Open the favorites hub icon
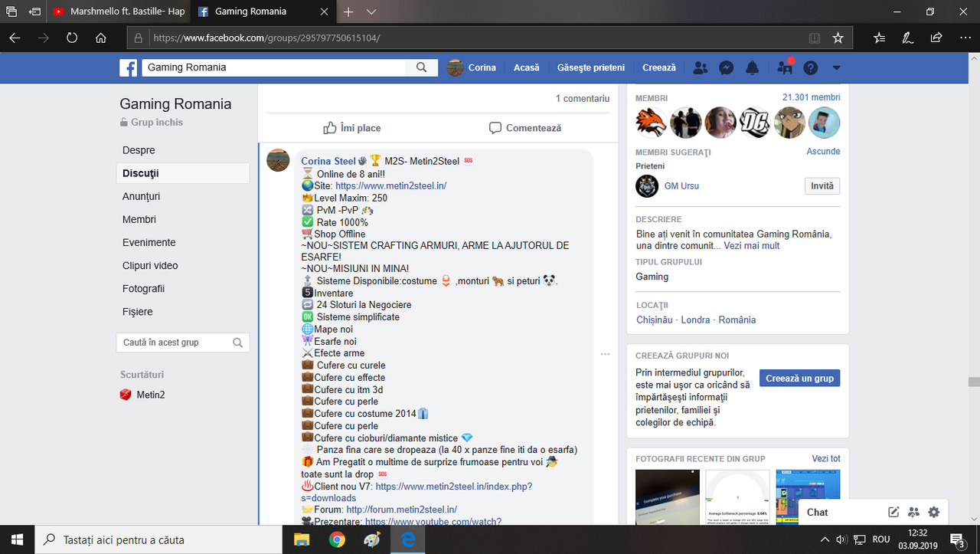 pos(879,38)
